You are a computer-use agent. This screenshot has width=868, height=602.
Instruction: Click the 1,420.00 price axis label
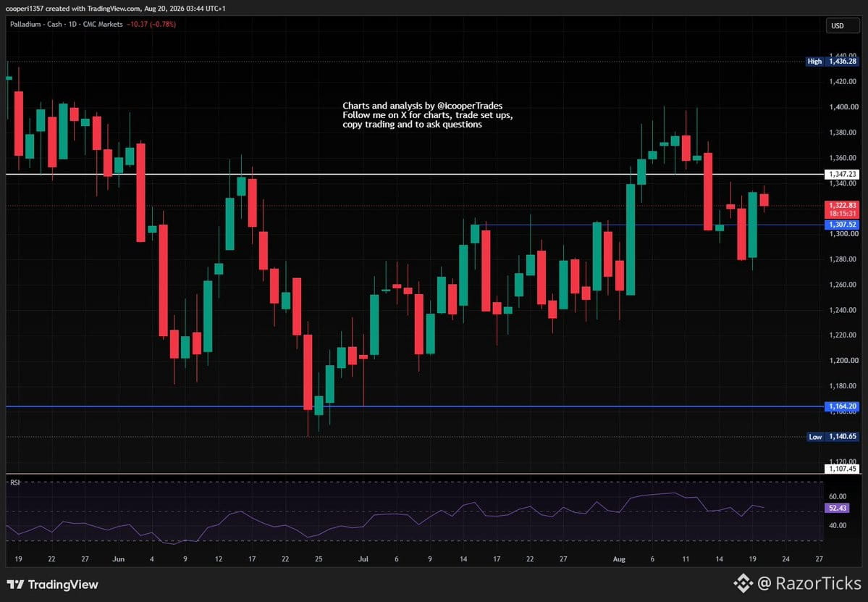(843, 81)
